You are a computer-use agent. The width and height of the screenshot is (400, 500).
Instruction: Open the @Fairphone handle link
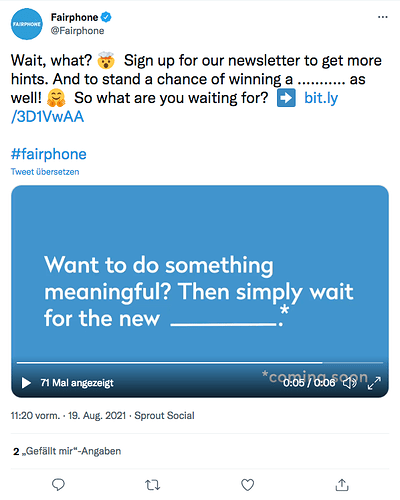click(77, 31)
